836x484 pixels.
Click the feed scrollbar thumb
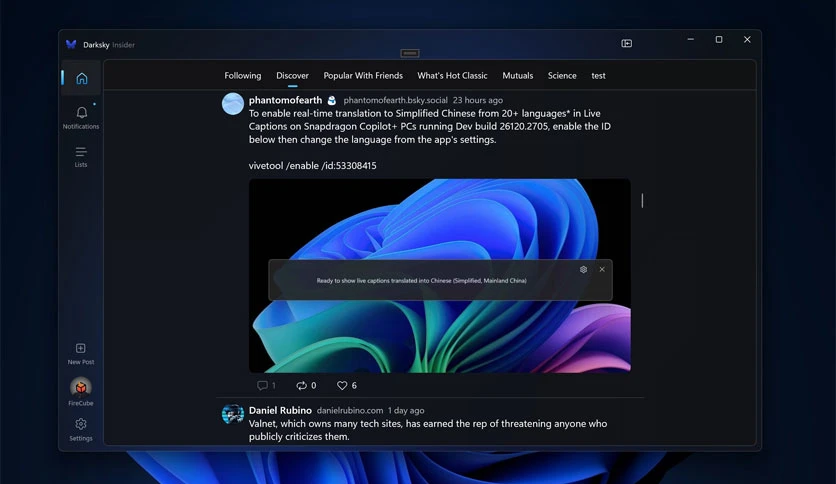pos(642,200)
